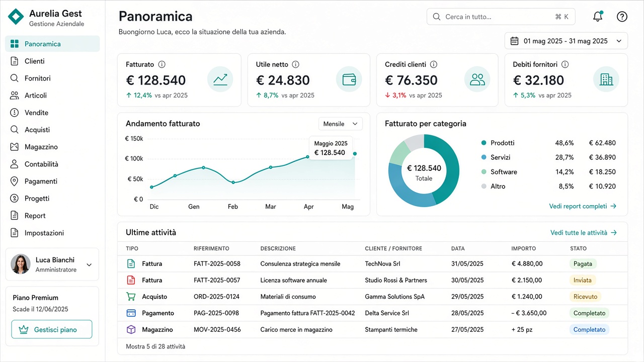Open the help question mark icon
Image resolution: width=644 pixels, height=362 pixels.
(622, 17)
